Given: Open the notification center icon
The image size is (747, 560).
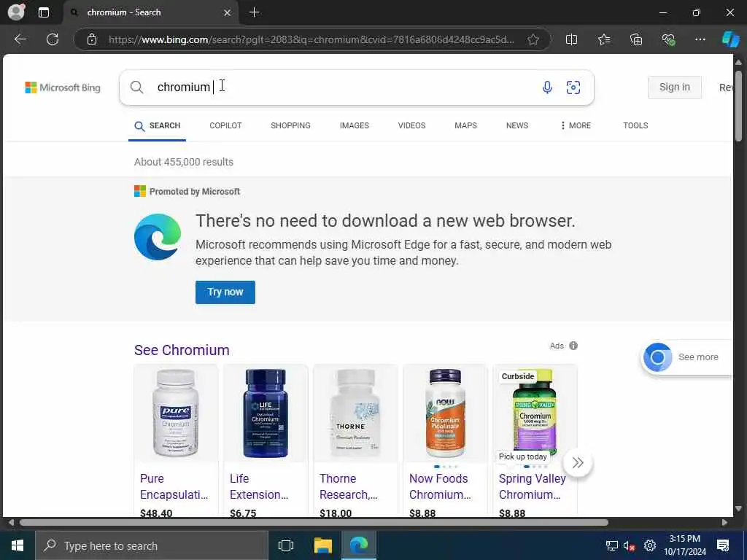Looking at the screenshot, I should coord(723,545).
